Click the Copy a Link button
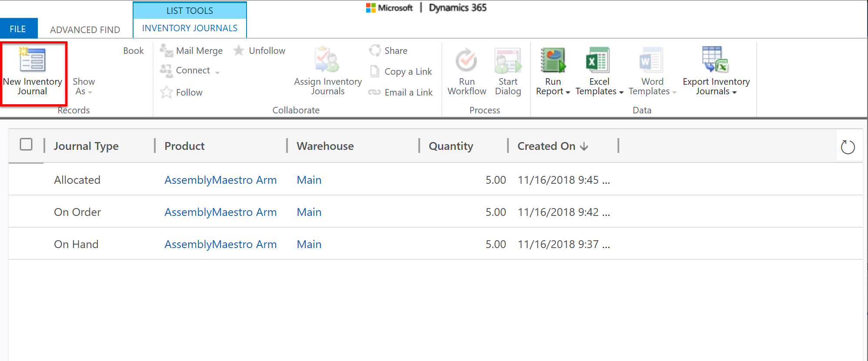The image size is (868, 361). click(401, 71)
